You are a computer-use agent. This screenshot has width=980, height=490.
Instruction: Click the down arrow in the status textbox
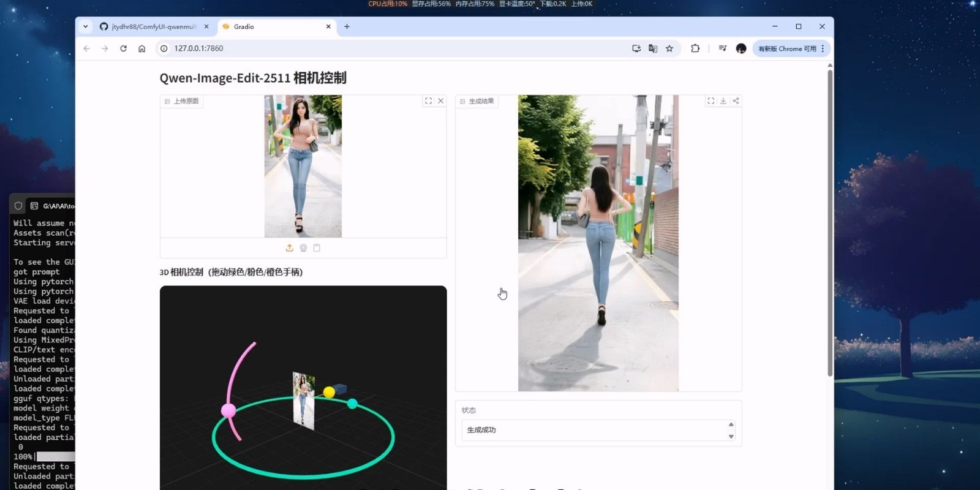[731, 436]
